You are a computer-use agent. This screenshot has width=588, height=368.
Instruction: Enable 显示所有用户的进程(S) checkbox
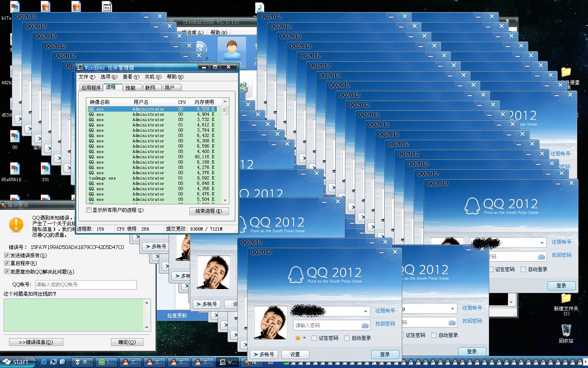coord(89,210)
